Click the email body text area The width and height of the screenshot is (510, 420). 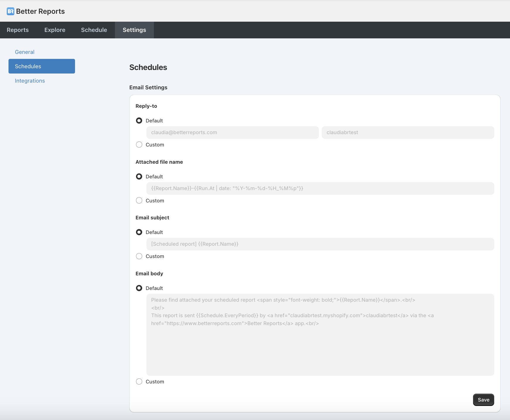click(x=320, y=335)
